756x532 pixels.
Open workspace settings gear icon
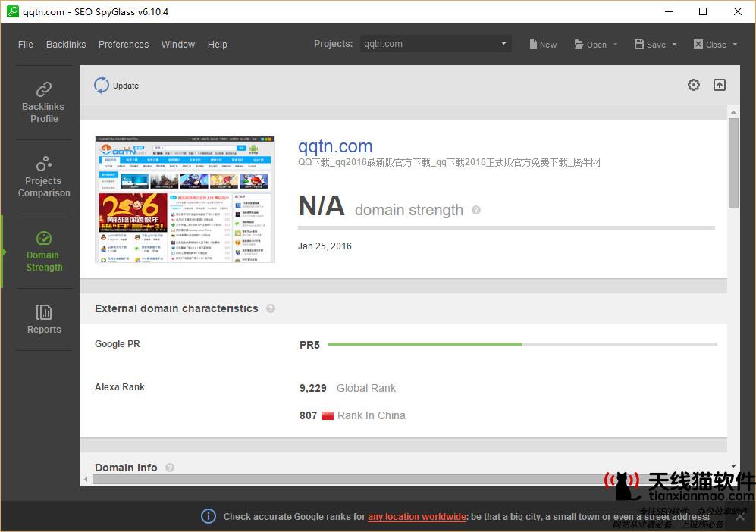pos(693,86)
